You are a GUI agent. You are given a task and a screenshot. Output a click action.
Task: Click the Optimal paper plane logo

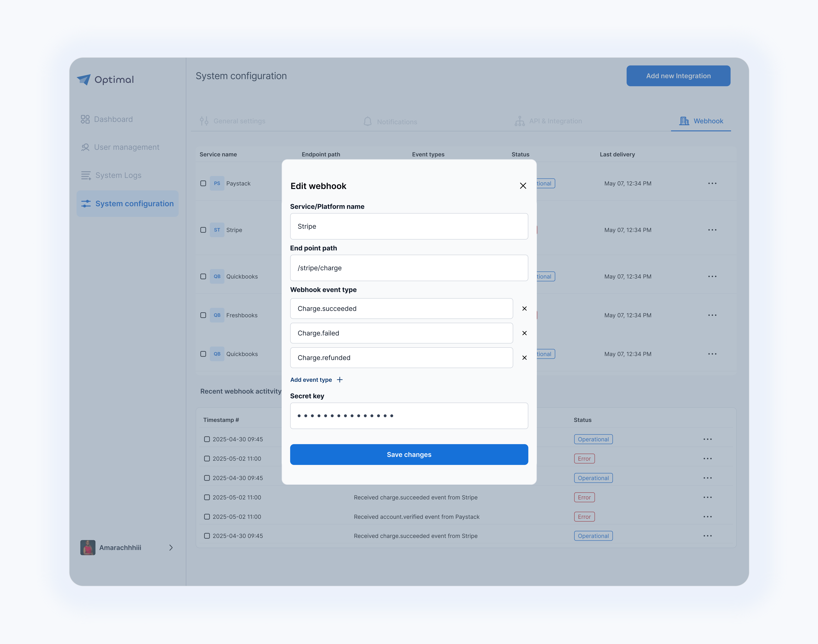(84, 79)
